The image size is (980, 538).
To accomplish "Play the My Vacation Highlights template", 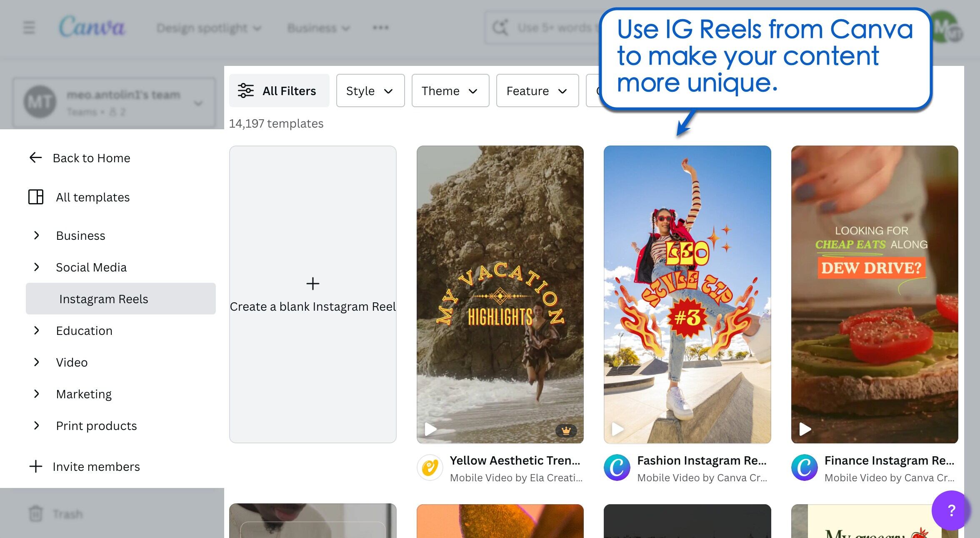I will (430, 429).
